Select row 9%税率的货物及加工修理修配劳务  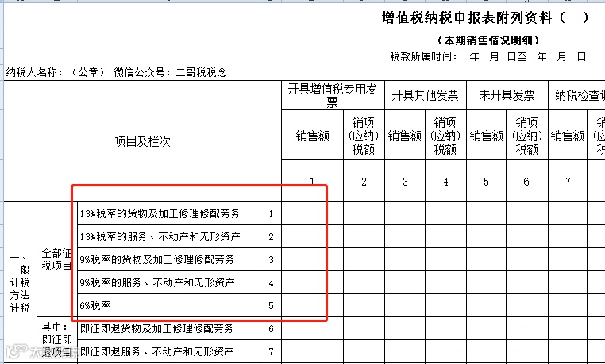(168, 259)
